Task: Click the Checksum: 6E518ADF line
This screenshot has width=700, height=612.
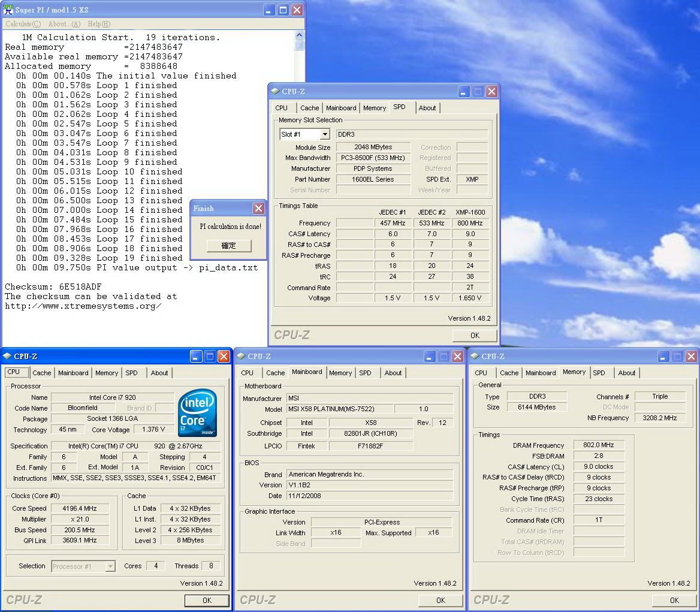Action: [53, 287]
